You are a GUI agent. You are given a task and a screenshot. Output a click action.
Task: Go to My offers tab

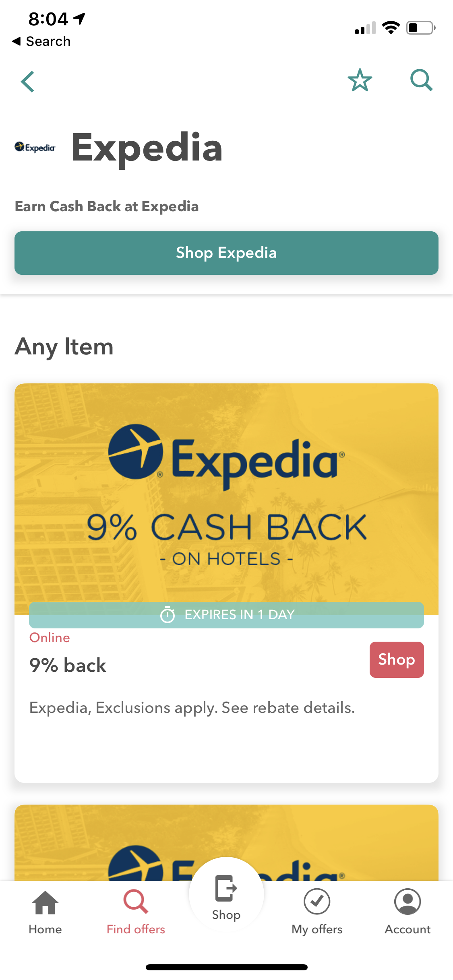pos(317,912)
